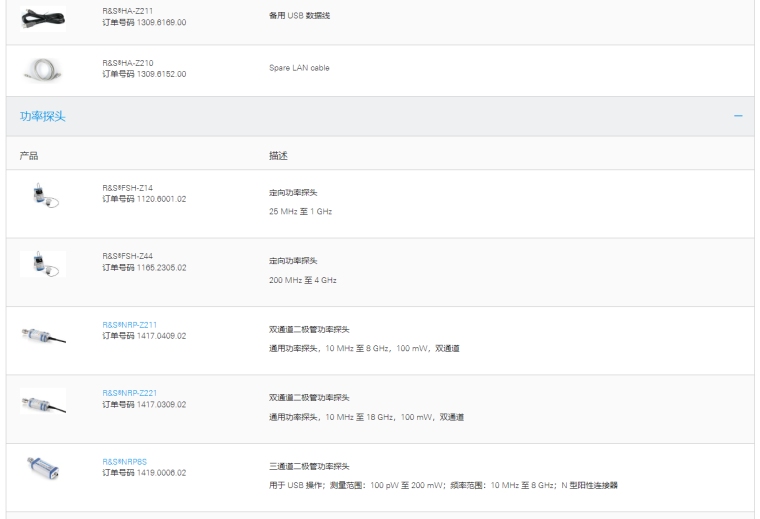Click the R&S®HA-Z211 product name
The image size is (760, 519).
tap(128, 11)
